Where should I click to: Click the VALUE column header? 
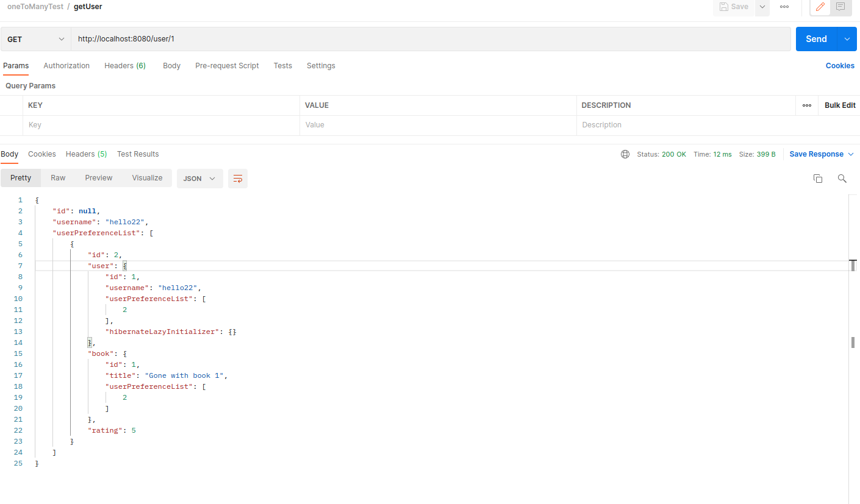coord(317,105)
